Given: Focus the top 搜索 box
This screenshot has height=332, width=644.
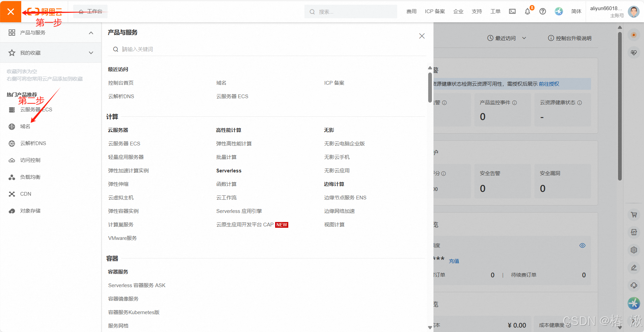Looking at the screenshot, I should tap(351, 11).
